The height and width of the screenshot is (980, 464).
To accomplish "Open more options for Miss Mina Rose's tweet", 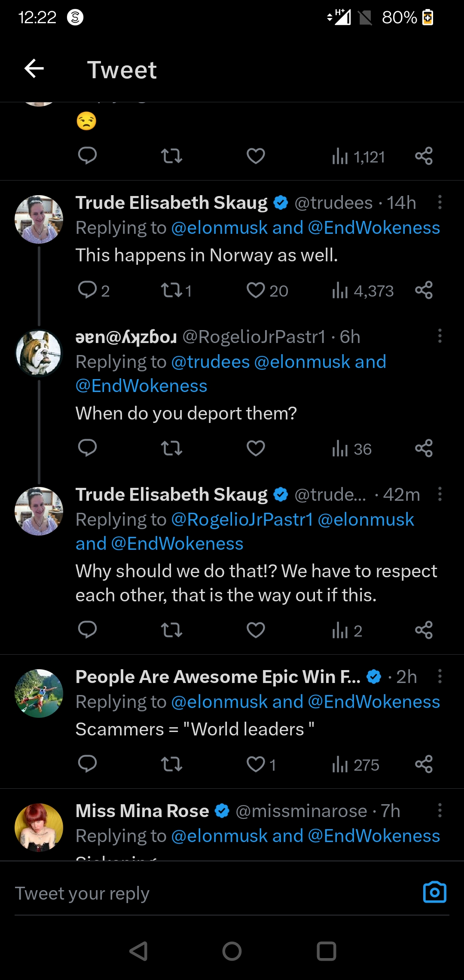I will tap(440, 810).
